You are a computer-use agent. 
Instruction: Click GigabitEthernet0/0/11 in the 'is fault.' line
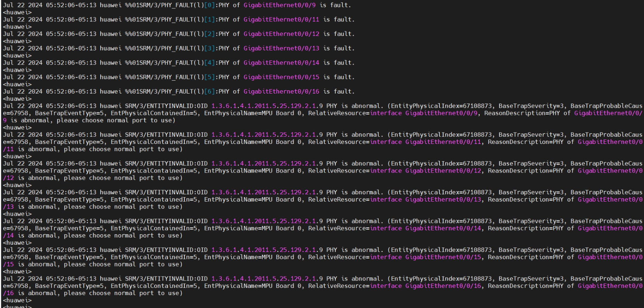point(281,20)
